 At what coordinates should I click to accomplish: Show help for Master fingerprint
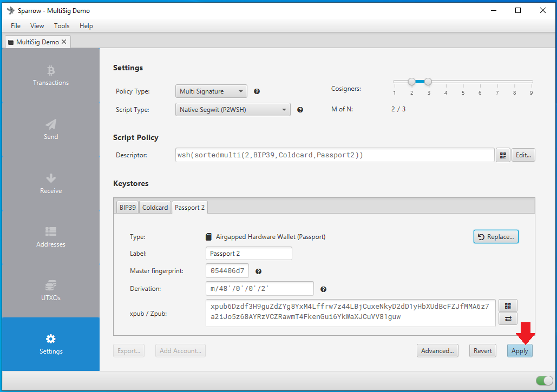[259, 271]
